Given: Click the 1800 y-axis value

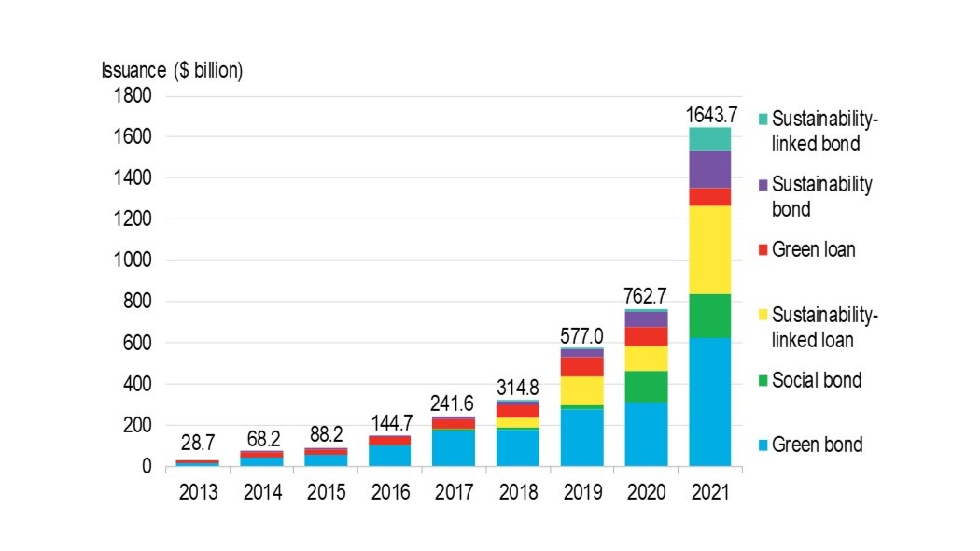Looking at the screenshot, I should coord(133,95).
